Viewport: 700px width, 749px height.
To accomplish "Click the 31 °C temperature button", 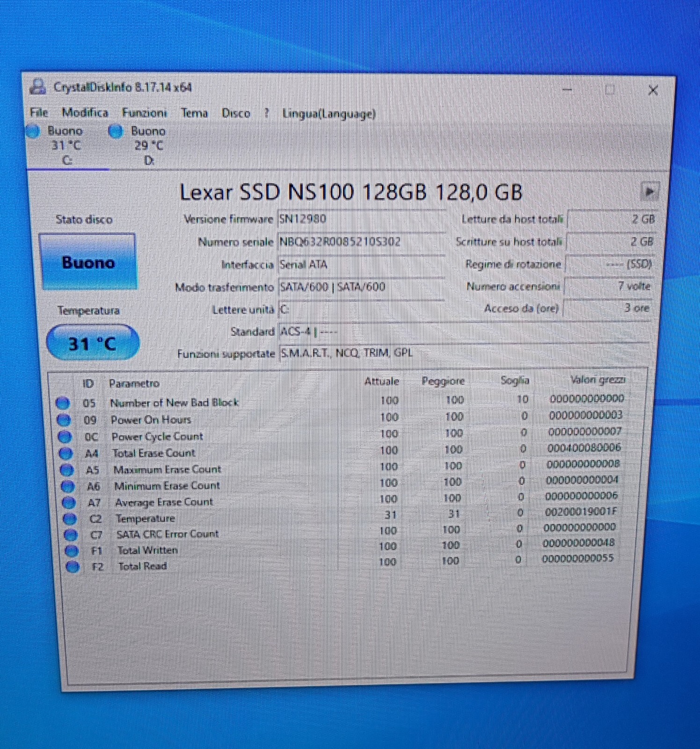I will [x=92, y=343].
